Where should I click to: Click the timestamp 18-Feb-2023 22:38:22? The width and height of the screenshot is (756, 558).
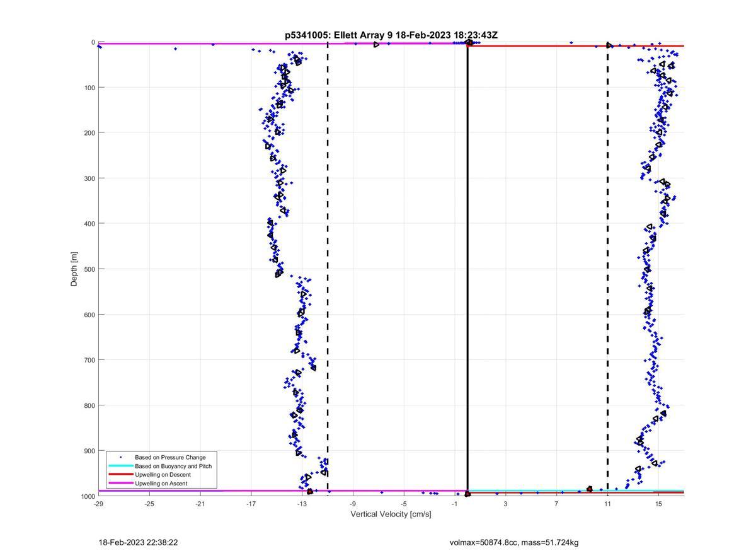138,542
